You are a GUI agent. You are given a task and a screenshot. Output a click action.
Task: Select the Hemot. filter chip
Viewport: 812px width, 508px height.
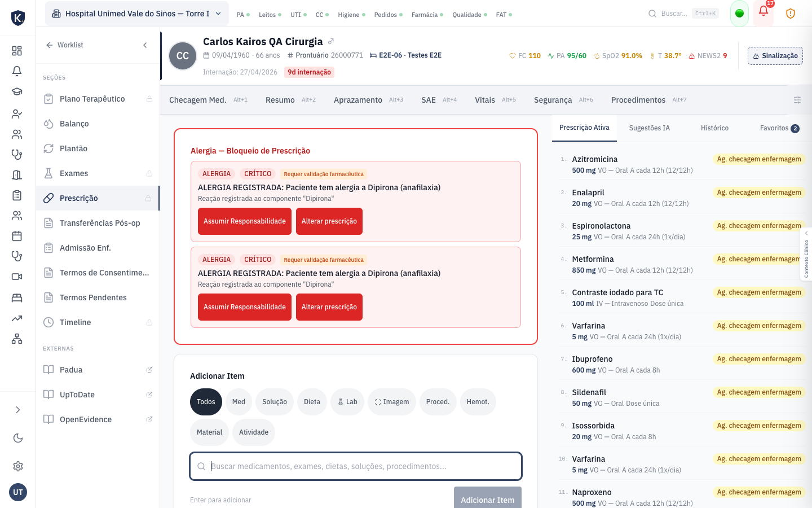click(478, 402)
